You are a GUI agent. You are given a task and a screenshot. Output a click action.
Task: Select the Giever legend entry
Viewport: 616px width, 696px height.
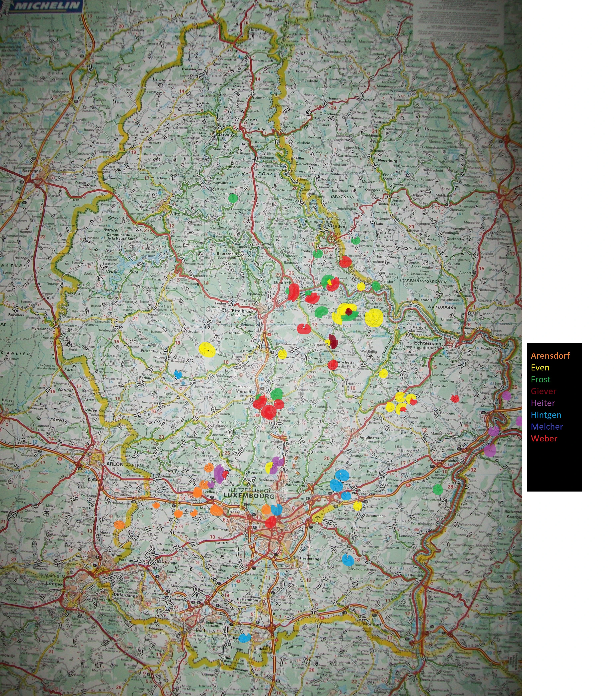tap(543, 391)
